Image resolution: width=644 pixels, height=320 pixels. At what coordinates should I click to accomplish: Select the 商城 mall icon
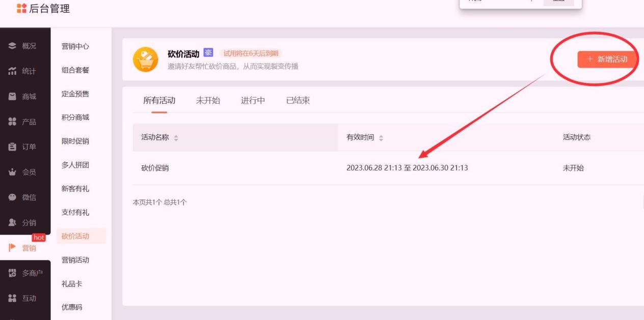point(12,97)
